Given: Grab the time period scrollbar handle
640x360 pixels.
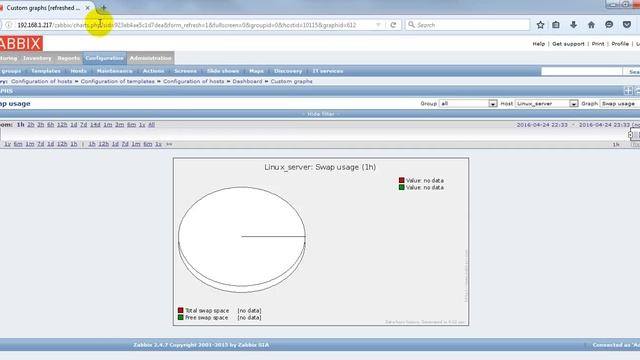Looking at the screenshot, I should coord(634,134).
